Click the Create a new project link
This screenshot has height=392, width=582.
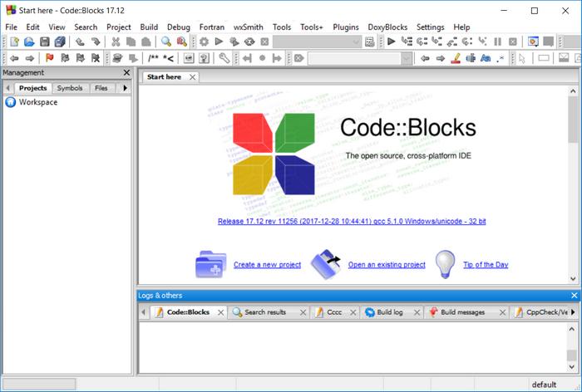pos(267,265)
